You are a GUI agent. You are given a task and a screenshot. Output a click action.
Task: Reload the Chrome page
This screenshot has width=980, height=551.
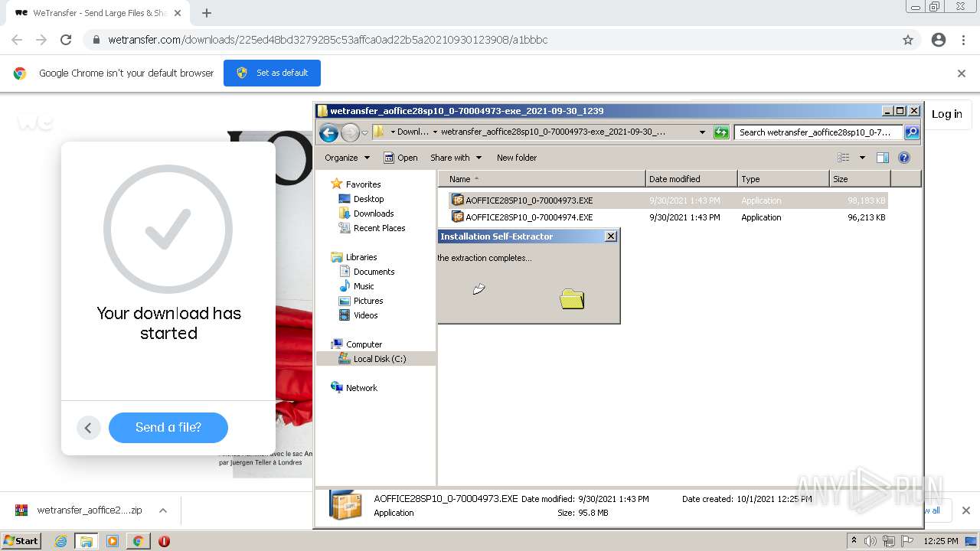pos(66,40)
